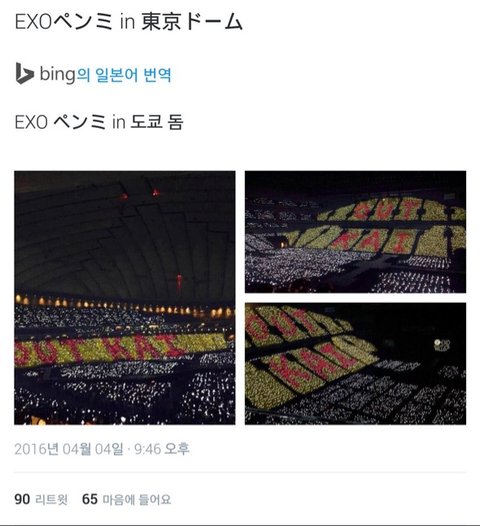View the 65 likes list
The height and width of the screenshot is (526, 480).
[126, 499]
